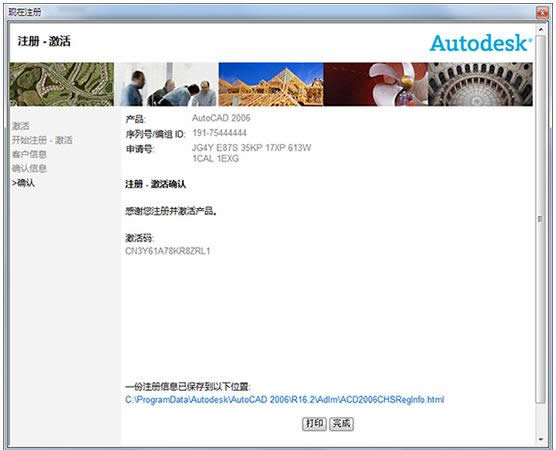Viewport: 556px width, 450px height.
Task: Click the Autodesk logo
Action: (x=480, y=43)
